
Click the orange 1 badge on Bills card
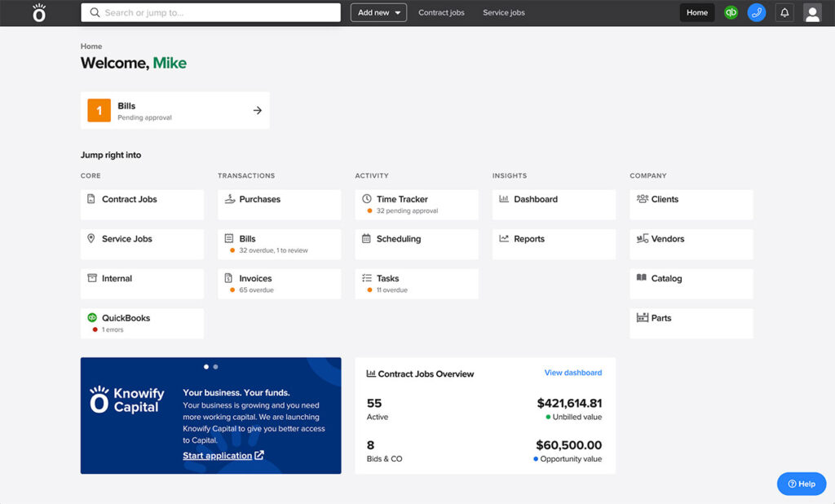pyautogui.click(x=99, y=110)
